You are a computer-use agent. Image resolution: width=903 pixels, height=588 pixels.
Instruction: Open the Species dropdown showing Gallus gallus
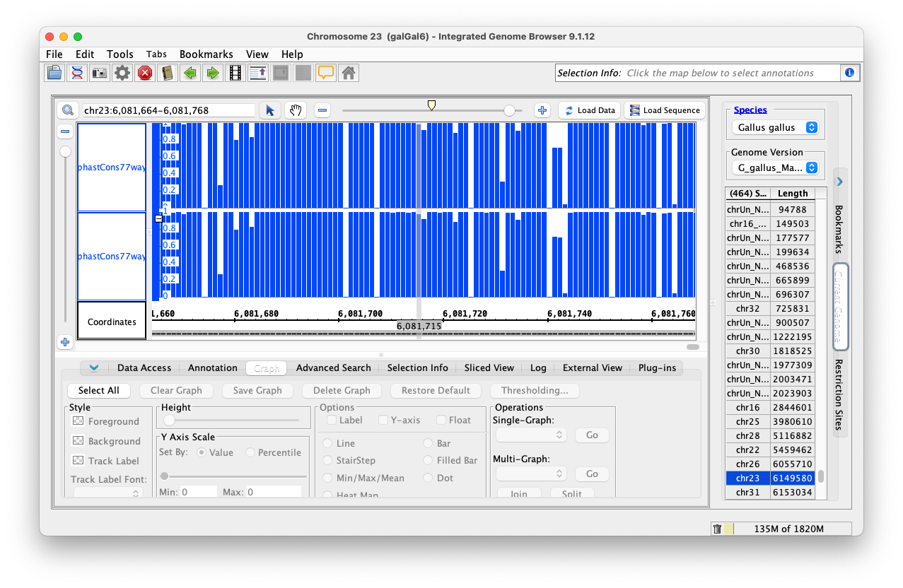pyautogui.click(x=775, y=127)
